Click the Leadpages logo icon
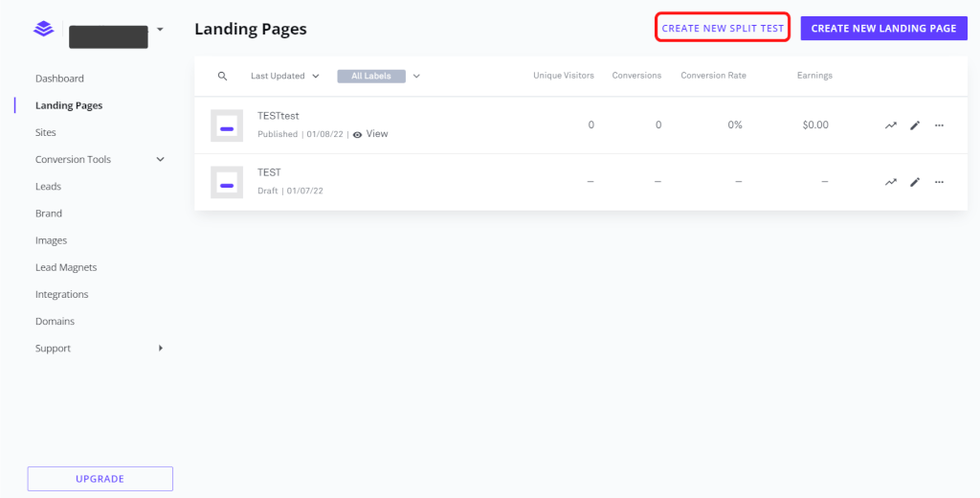Screen dimensions: 980x498 (x=43, y=30)
